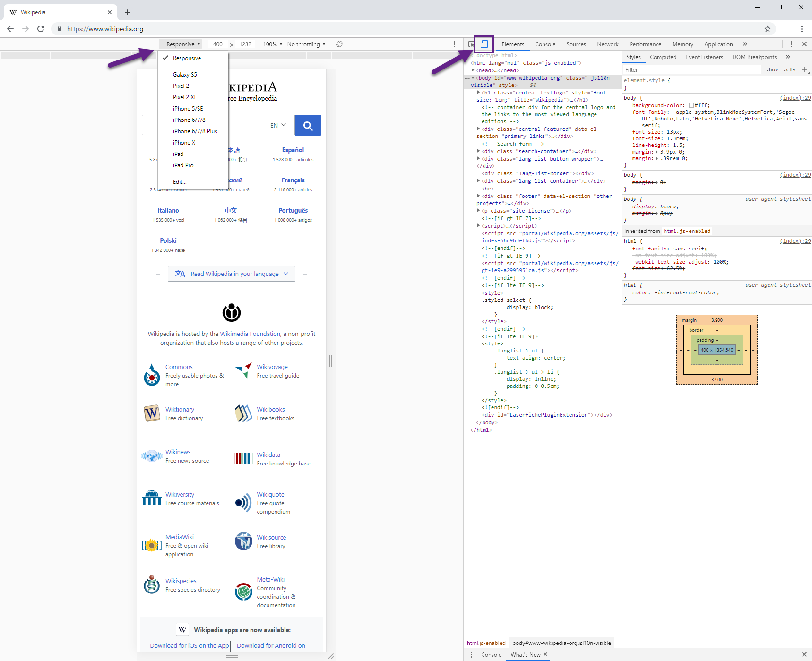Open the Wikiversity logo icon
812x661 pixels.
pos(152,498)
